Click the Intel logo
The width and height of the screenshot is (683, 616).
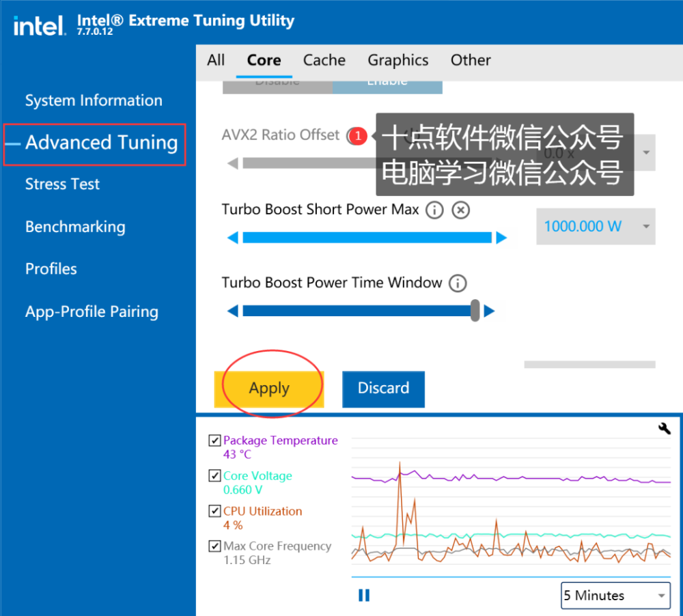coord(39,26)
